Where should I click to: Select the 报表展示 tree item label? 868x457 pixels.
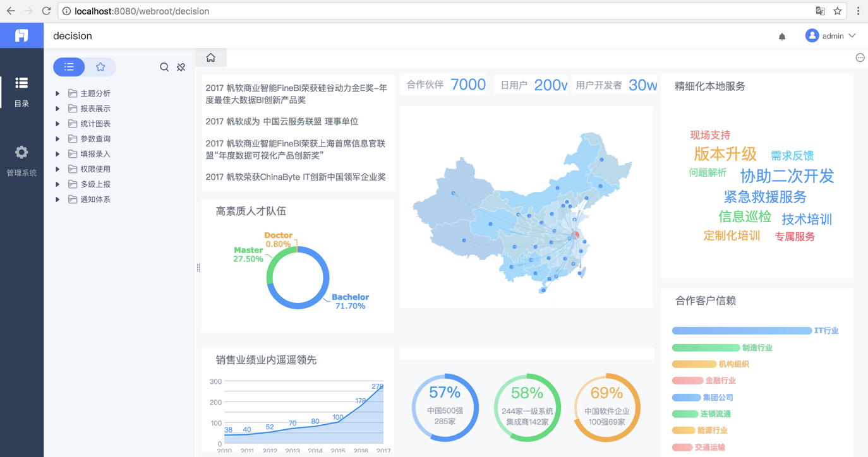tap(95, 109)
